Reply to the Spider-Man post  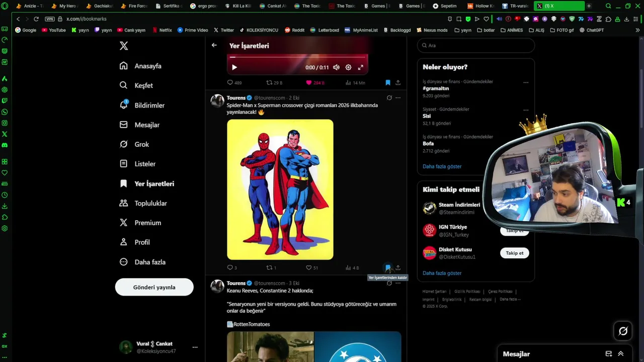(x=232, y=268)
